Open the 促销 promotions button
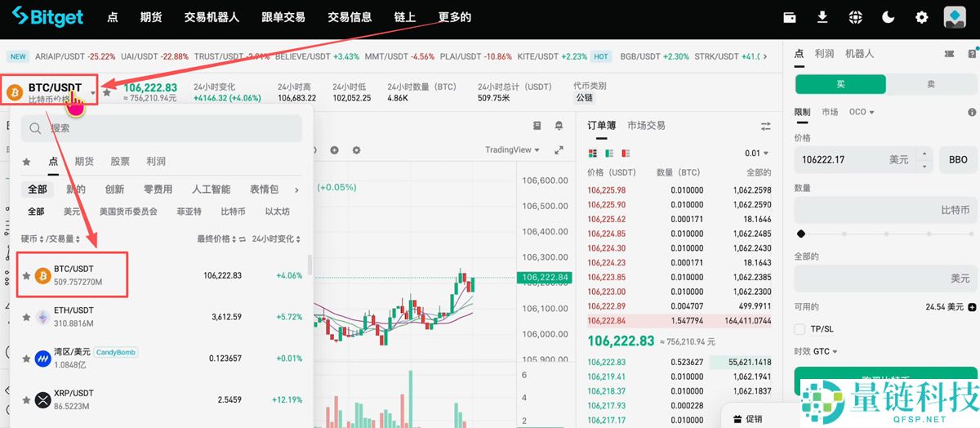This screenshot has height=428, width=980. pos(747,419)
